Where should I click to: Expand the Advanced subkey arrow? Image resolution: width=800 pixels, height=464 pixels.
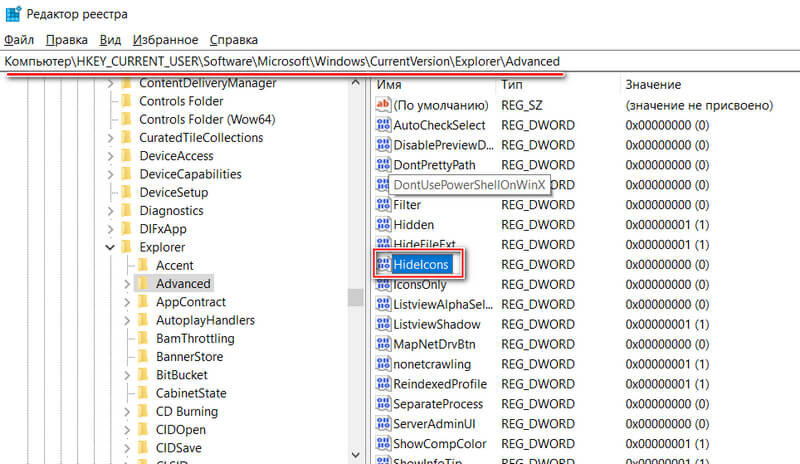[127, 284]
